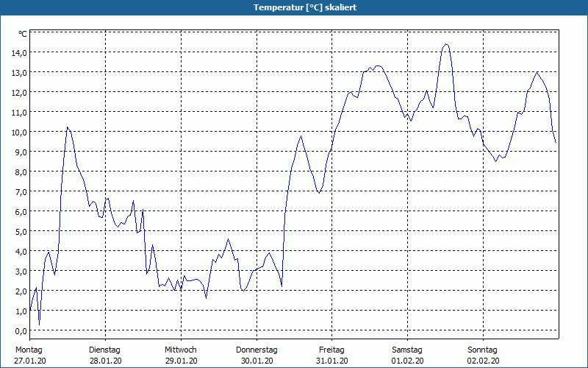588x368 pixels.
Task: Click the Mittwoch 29.01.20 date label
Action: click(x=181, y=355)
